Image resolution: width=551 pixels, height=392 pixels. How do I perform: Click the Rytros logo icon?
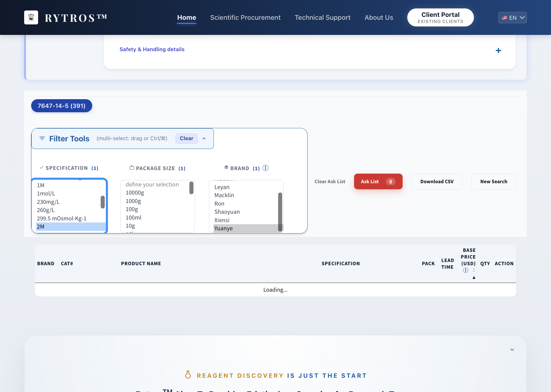tap(31, 17)
